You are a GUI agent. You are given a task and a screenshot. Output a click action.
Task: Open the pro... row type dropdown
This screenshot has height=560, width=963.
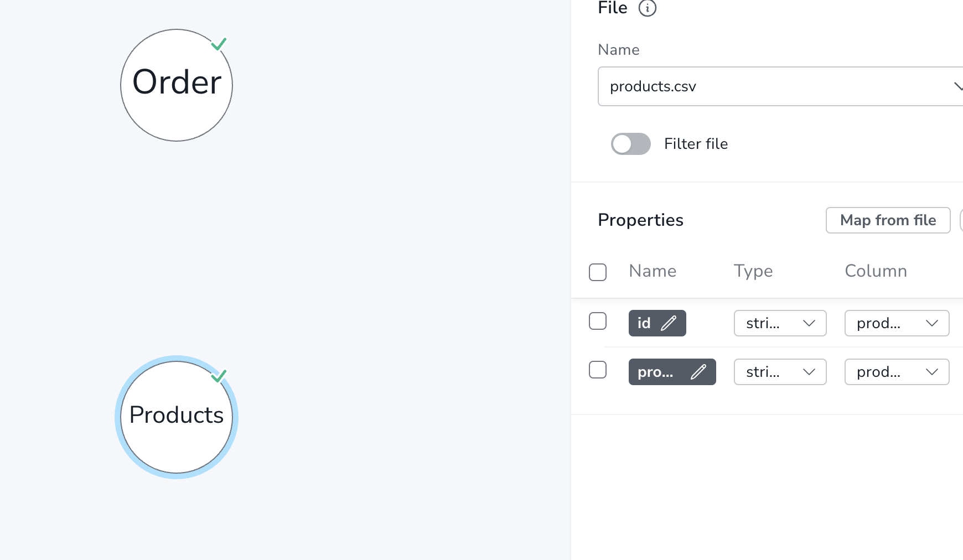coord(780,372)
